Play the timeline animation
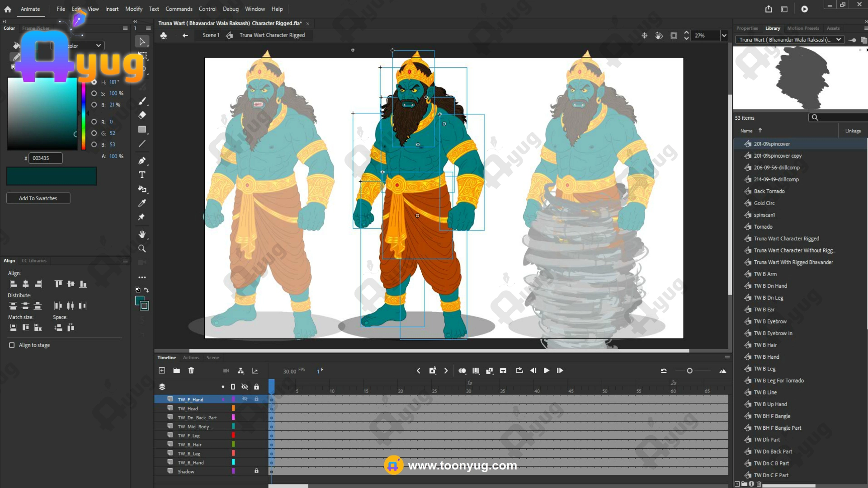 coord(547,371)
